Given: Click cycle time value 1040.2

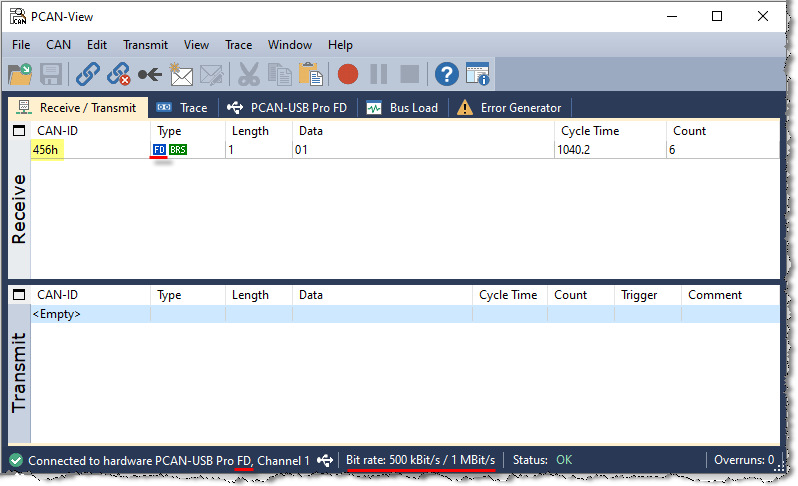Looking at the screenshot, I should (x=574, y=150).
